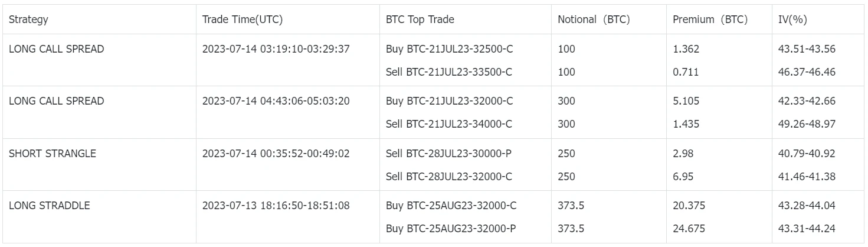Click the Premium (BTC) column header

710,19
